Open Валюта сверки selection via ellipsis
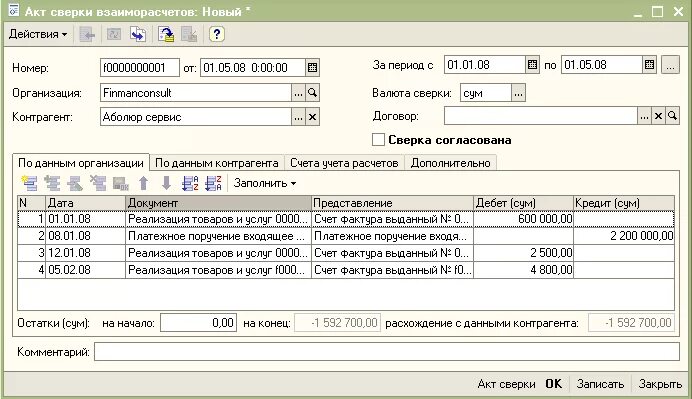 pyautogui.click(x=519, y=93)
